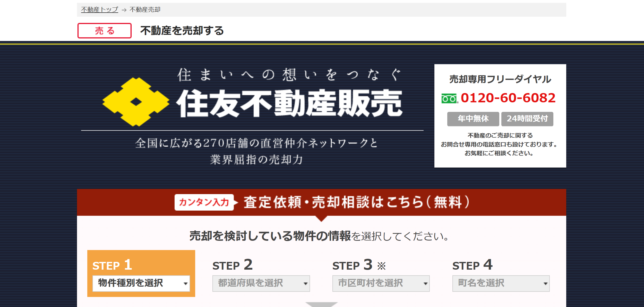Image resolution: width=644 pixels, height=307 pixels.
Task: Click the お気軽にご相談ください text
Action: point(499,153)
